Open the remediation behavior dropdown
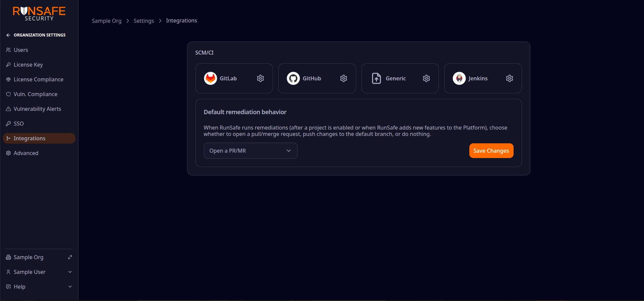 point(250,151)
